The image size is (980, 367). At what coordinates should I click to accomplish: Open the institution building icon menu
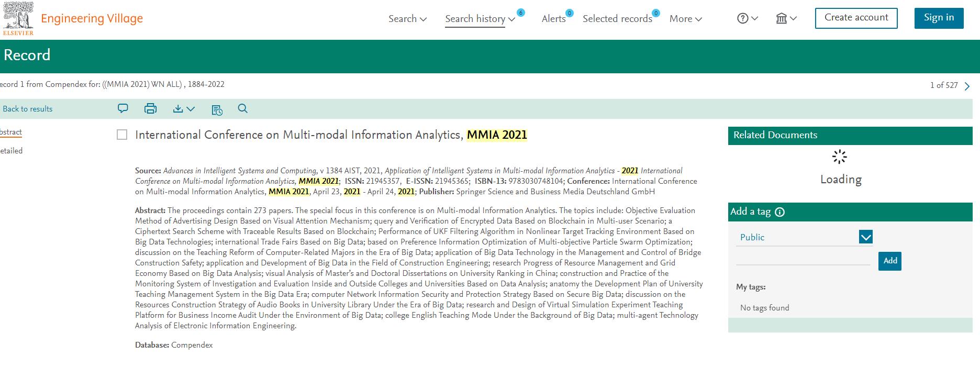coord(786,18)
